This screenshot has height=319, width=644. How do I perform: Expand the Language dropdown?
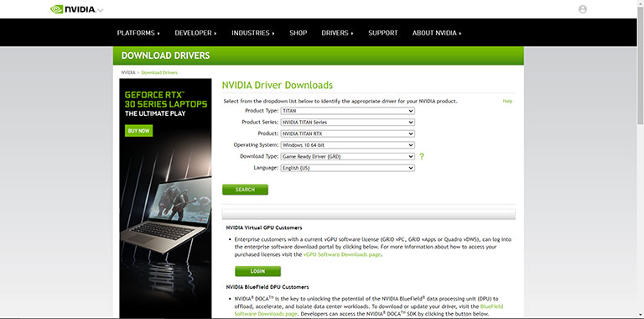click(347, 168)
